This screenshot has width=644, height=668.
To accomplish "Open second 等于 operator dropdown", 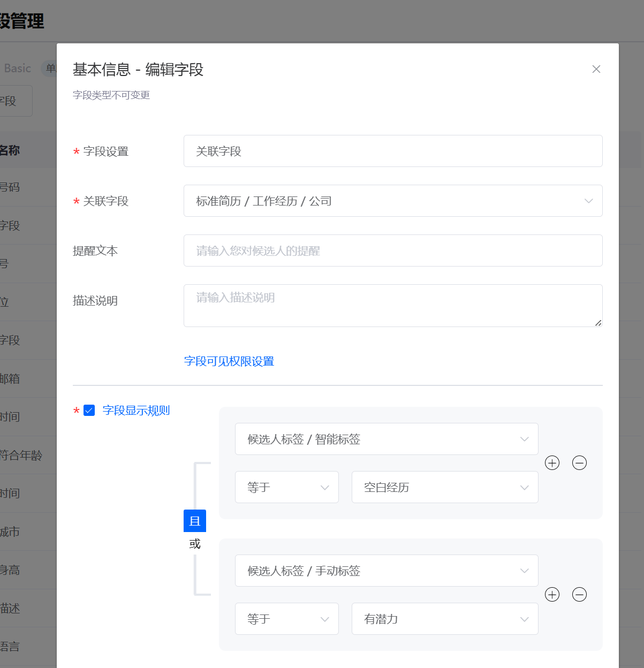I will [x=287, y=619].
